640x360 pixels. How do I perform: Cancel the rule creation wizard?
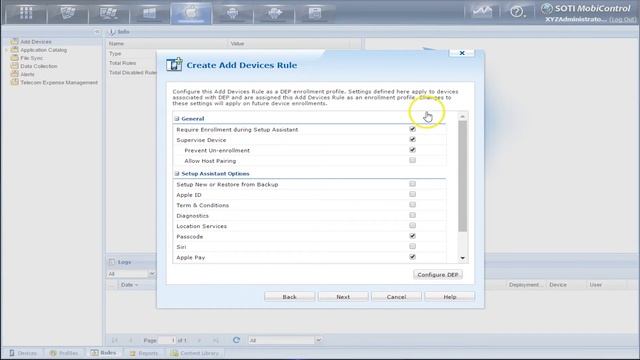tap(396, 297)
